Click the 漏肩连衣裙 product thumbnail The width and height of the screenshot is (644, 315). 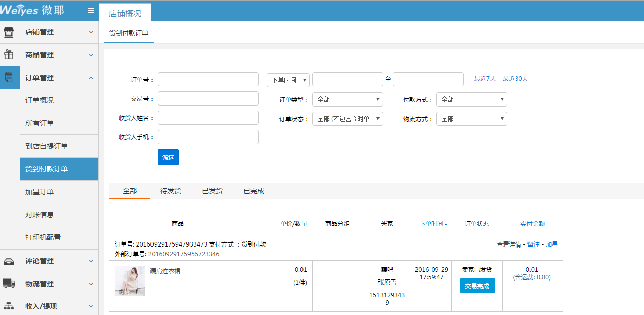tap(130, 281)
